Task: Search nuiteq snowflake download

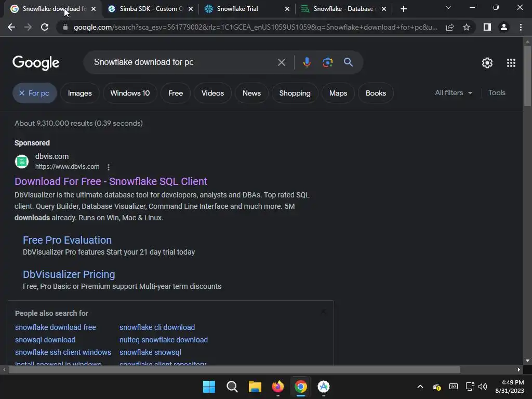Action: coord(164,340)
